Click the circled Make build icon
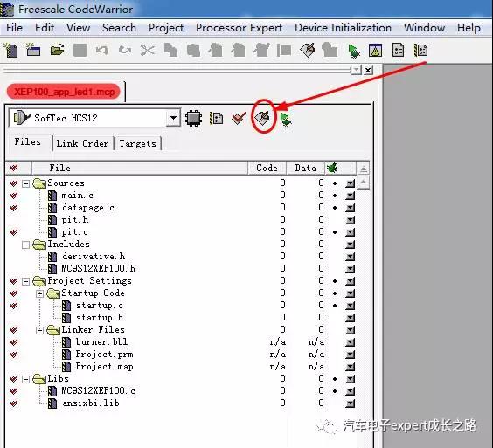Viewport: 493px width, 448px height. pyautogui.click(x=262, y=118)
